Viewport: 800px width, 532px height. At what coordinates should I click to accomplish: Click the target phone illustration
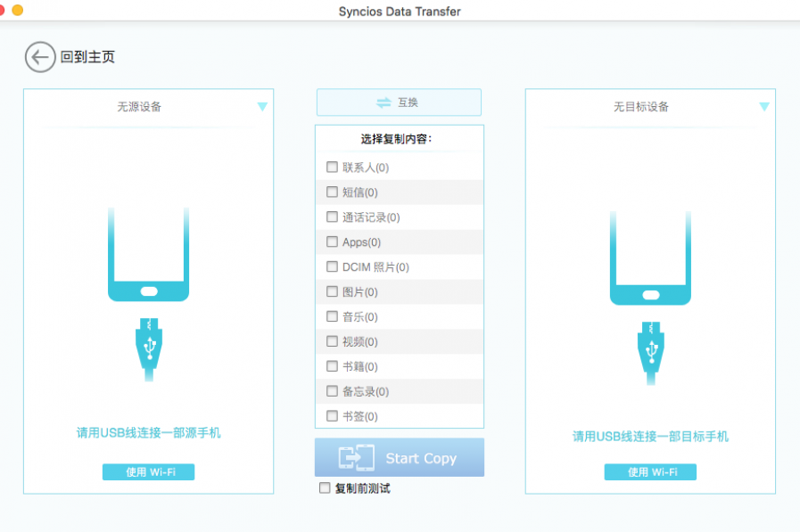coord(650,258)
